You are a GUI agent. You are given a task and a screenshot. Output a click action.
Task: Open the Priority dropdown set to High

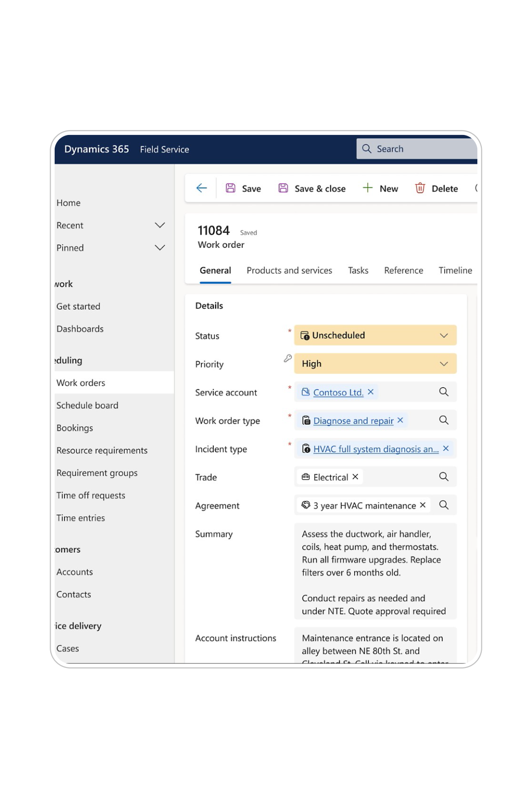(x=375, y=364)
